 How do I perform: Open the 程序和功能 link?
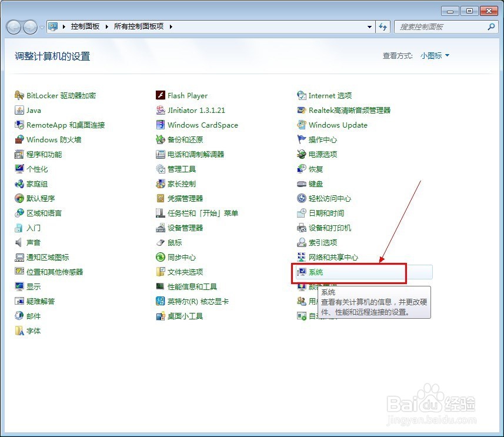pyautogui.click(x=44, y=154)
